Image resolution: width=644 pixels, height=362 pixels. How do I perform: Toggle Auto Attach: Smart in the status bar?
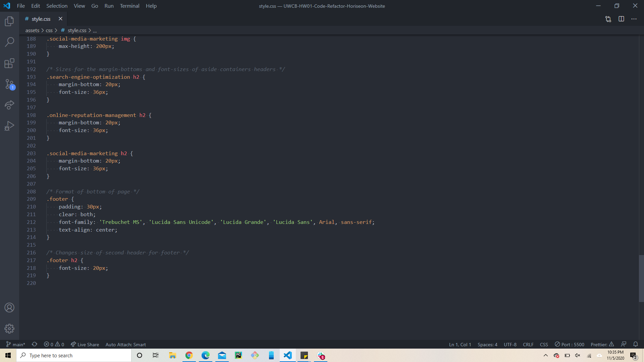click(125, 344)
